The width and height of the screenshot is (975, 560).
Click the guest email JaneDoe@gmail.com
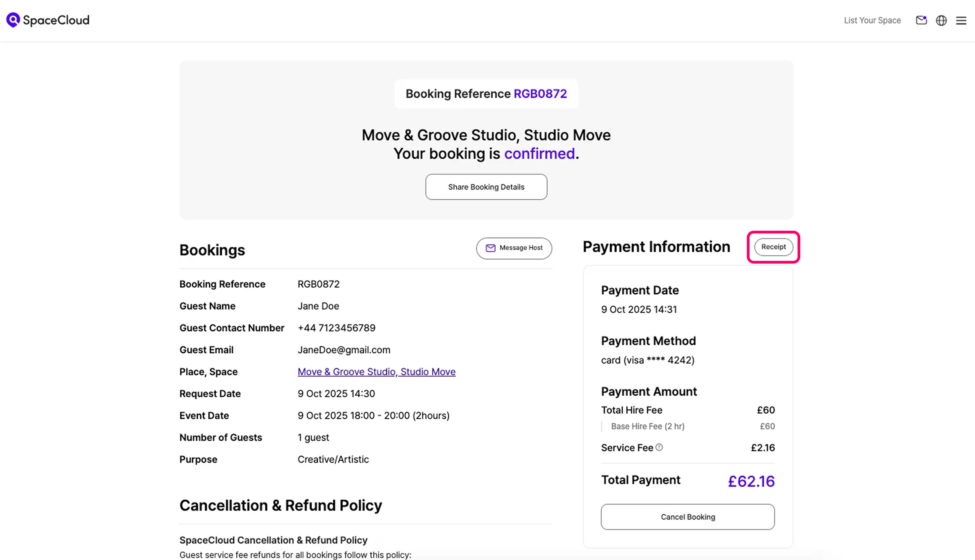point(344,350)
